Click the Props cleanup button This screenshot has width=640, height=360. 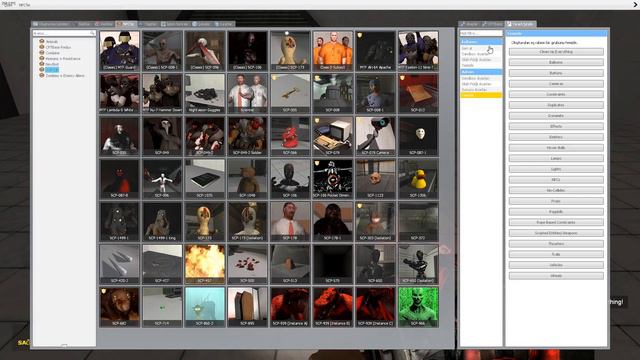pyautogui.click(x=556, y=201)
